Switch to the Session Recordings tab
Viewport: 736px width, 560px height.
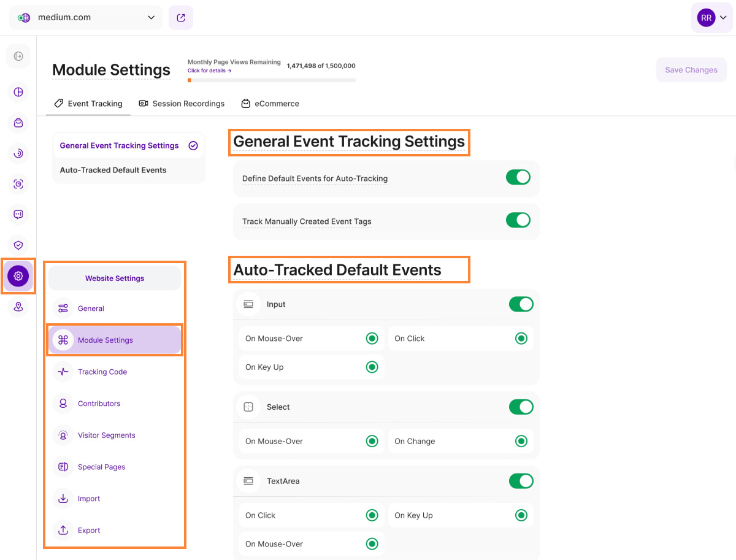[x=182, y=104]
